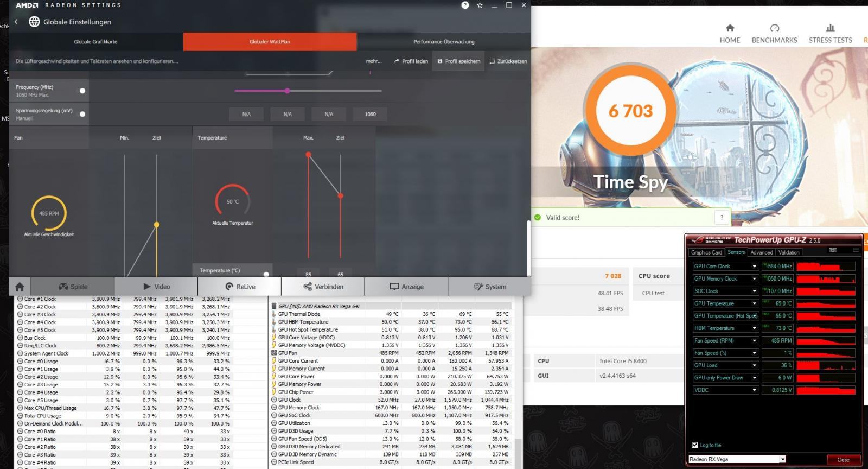Toggle the Temperature (°C) switch
The width and height of the screenshot is (868, 469).
click(x=266, y=274)
